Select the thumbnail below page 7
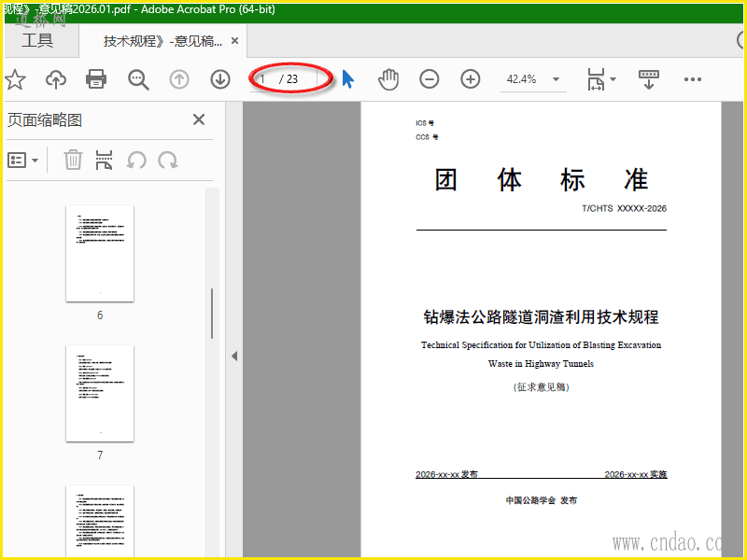747x560 pixels. (x=100, y=521)
